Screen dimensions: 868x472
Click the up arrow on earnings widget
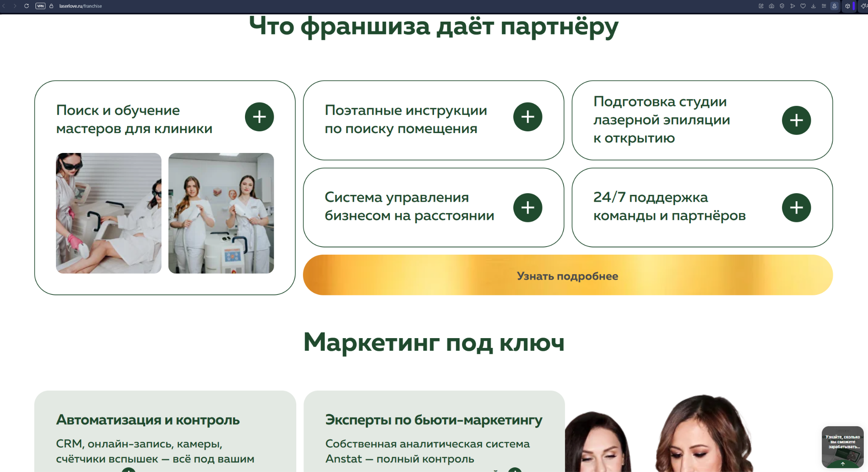[843, 464]
